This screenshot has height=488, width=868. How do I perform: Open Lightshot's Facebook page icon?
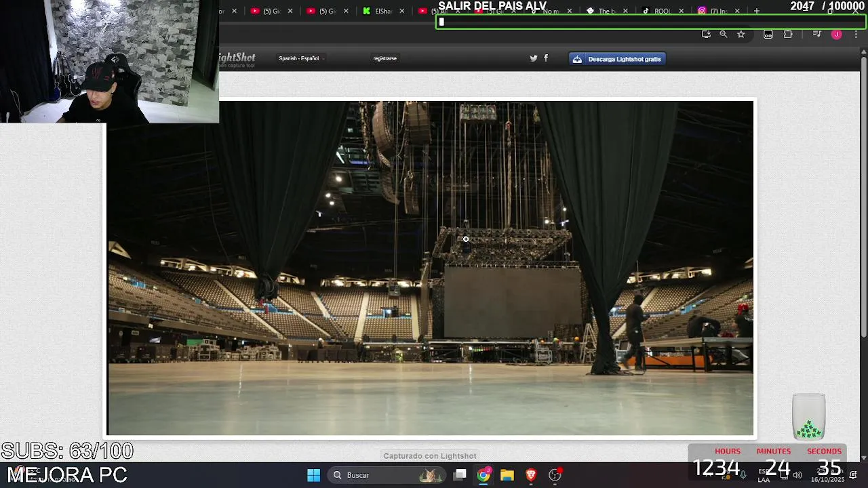tap(546, 58)
